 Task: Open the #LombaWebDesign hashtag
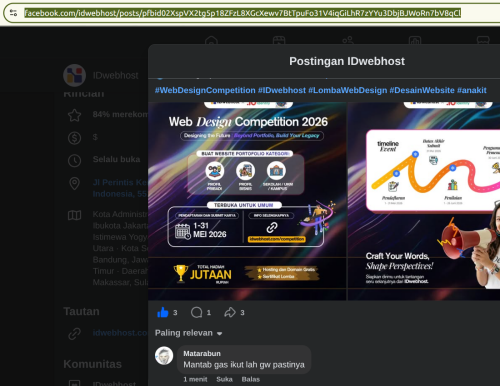tap(348, 90)
